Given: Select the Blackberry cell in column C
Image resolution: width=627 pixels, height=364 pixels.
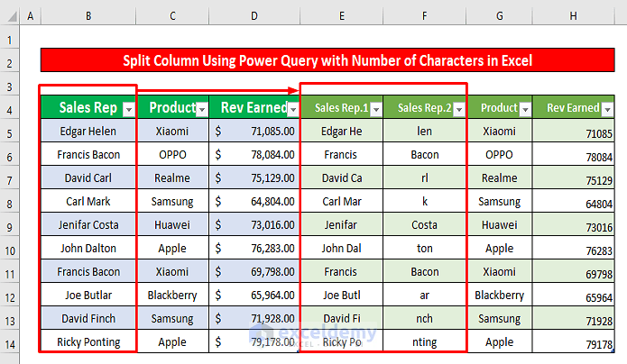Looking at the screenshot, I should click(172, 295).
